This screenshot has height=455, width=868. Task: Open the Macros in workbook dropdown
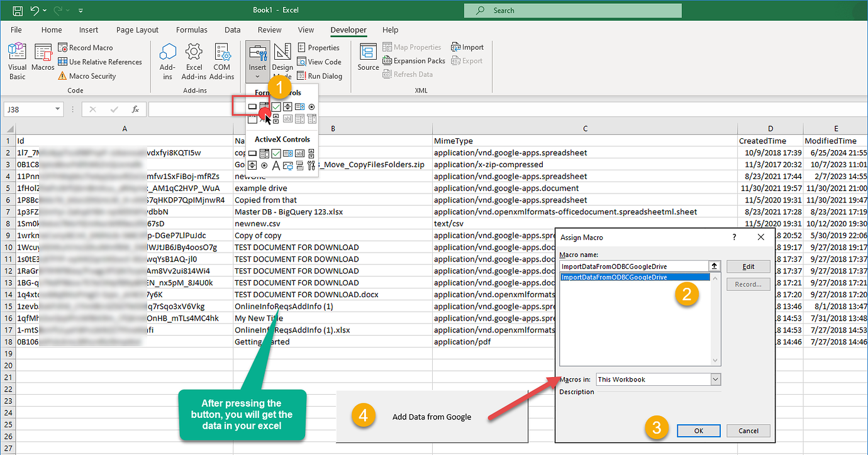tap(716, 379)
